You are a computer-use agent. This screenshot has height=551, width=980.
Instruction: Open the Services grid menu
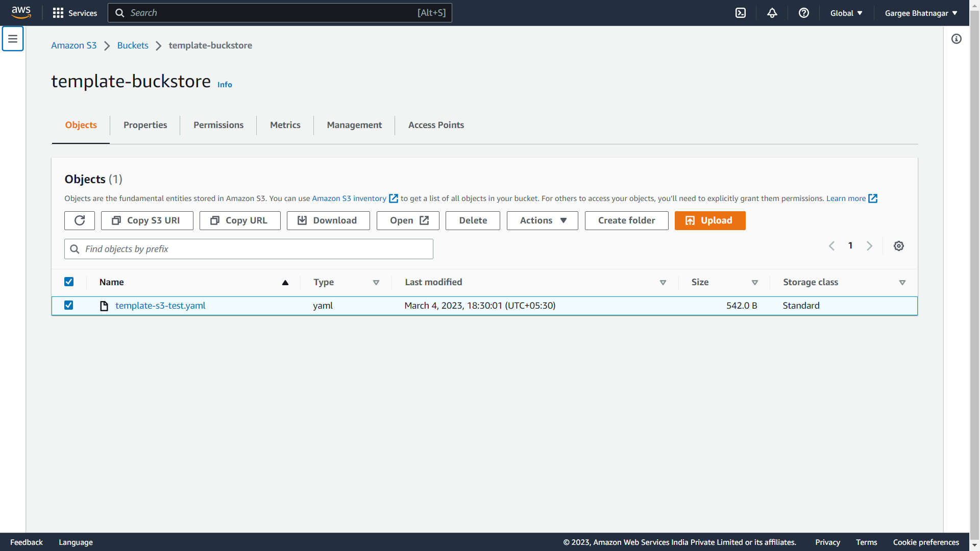tap(75, 13)
